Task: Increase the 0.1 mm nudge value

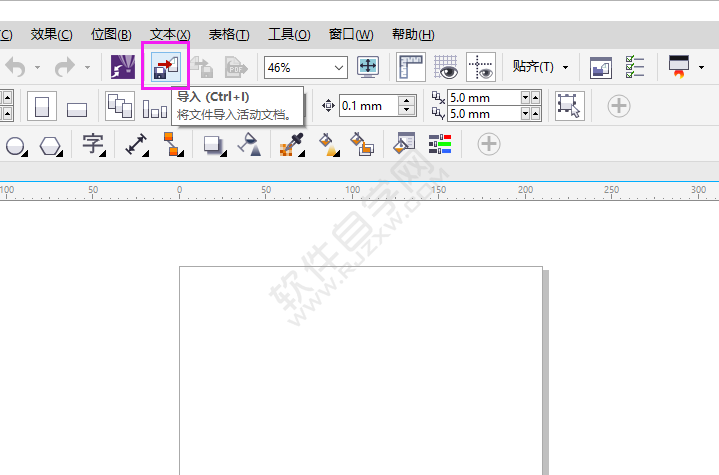Action: point(406,100)
